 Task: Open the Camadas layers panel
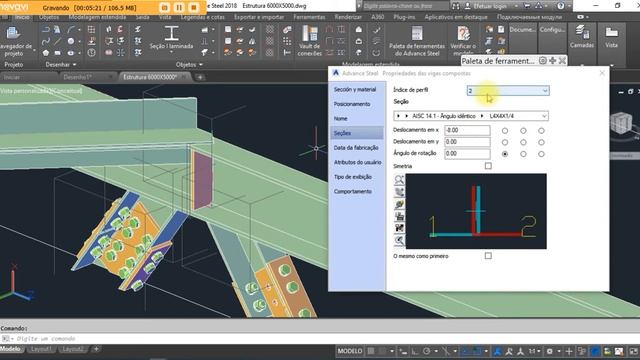[582, 37]
